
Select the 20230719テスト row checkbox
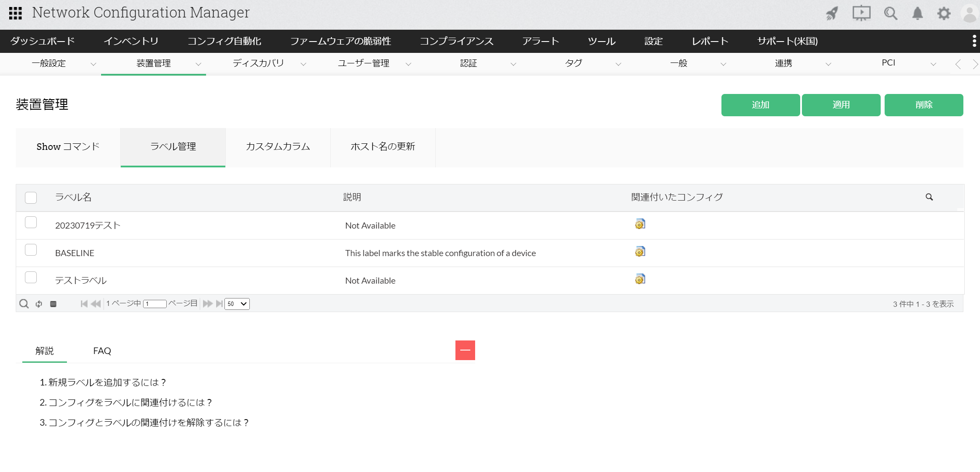point(31,222)
